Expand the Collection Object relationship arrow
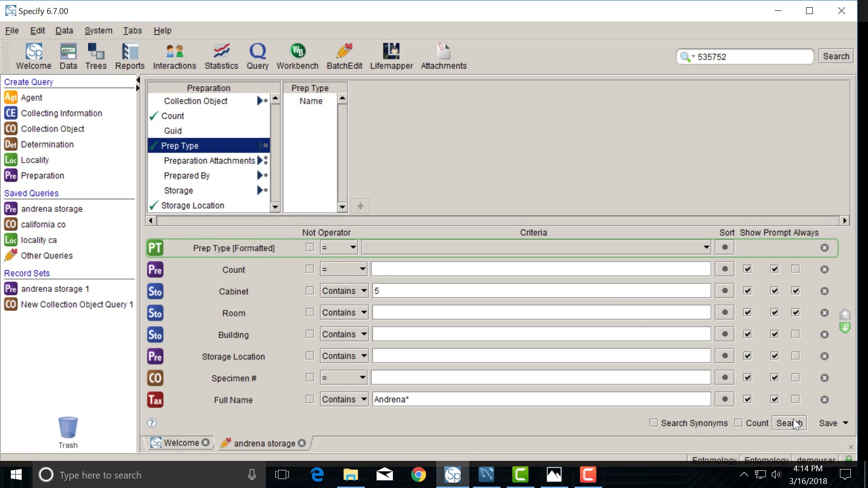This screenshot has height=488, width=868. click(x=262, y=101)
